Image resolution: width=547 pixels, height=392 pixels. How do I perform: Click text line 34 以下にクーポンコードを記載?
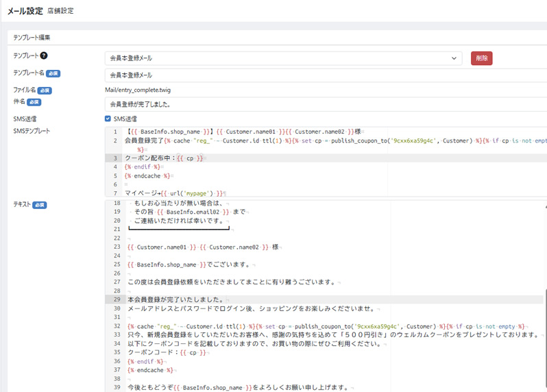click(254, 344)
